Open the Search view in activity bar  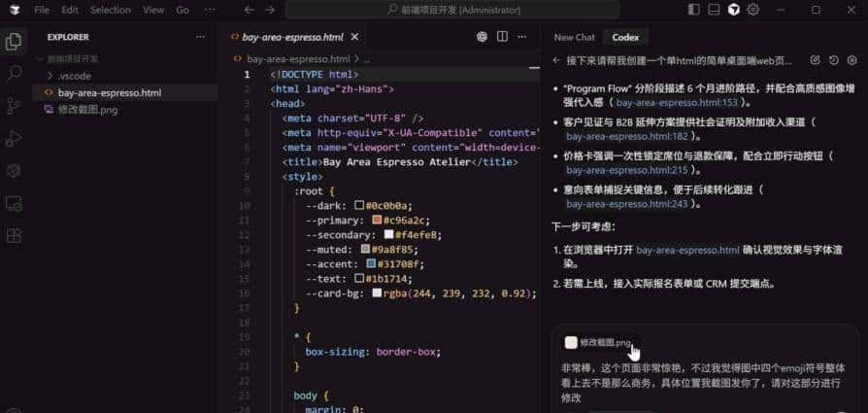(14, 73)
